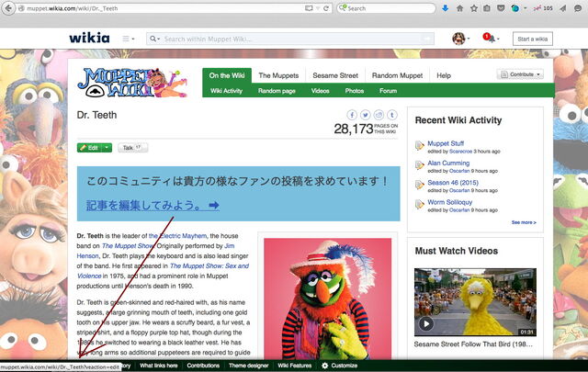Viewport: 588px width, 372px height.
Task: Open Photos in green submenu
Action: 355,91
